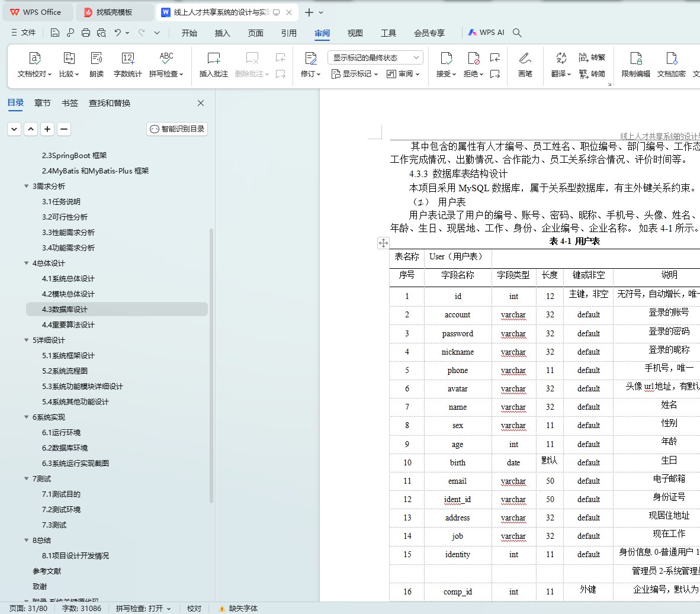Switch to the 插入 ribbon tab

(222, 33)
